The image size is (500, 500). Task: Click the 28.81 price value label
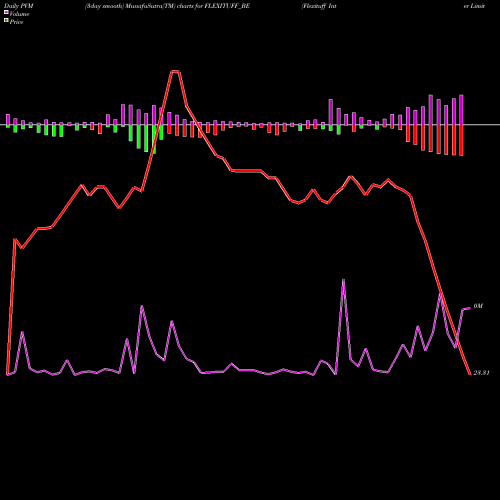pyautogui.click(x=481, y=373)
